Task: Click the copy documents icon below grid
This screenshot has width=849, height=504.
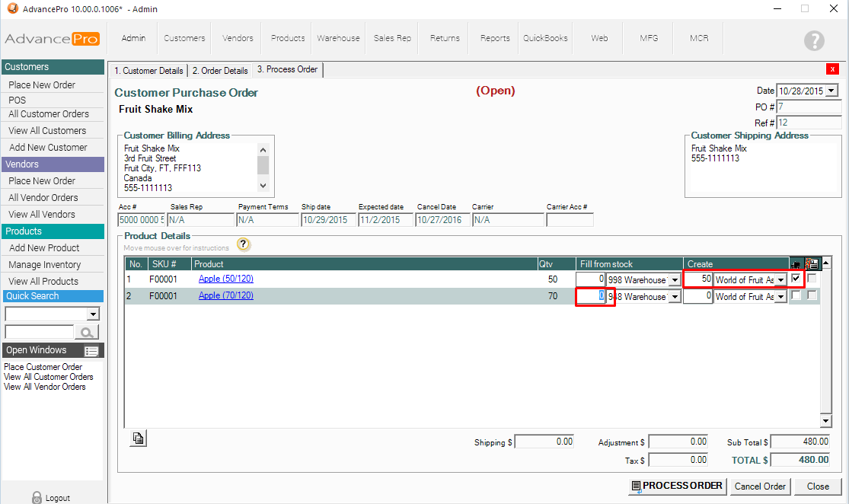Action: point(138,438)
